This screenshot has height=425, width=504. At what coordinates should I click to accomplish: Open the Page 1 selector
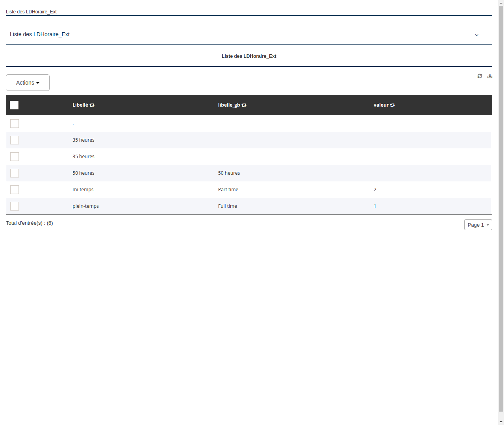coord(478,225)
